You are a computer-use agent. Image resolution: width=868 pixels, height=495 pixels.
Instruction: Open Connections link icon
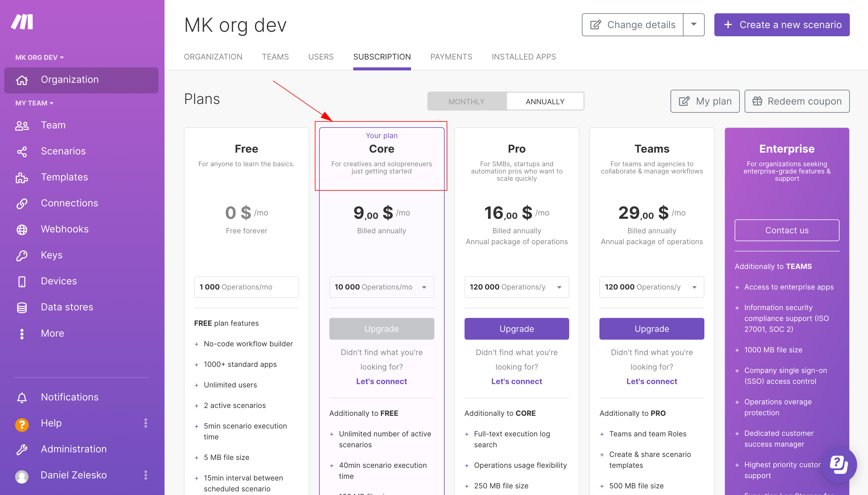22,203
